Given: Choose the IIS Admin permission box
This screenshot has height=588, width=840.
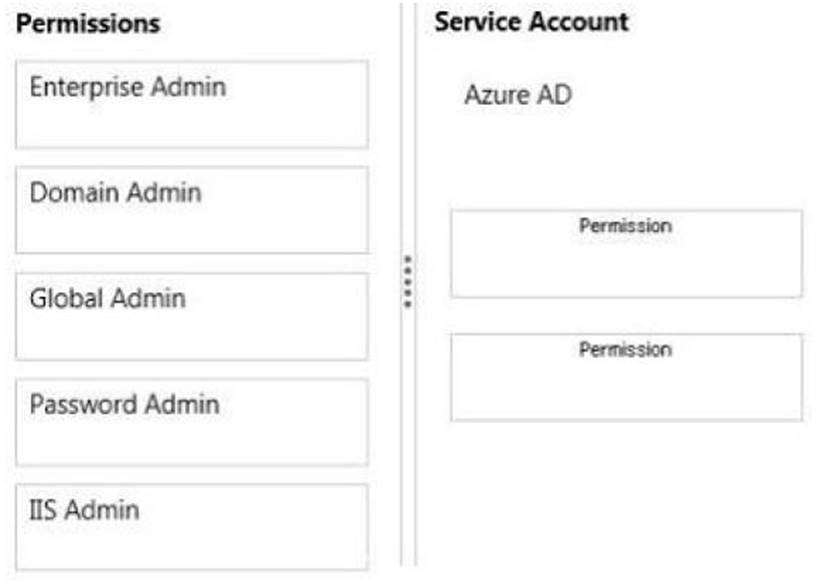Looking at the screenshot, I should (191, 527).
